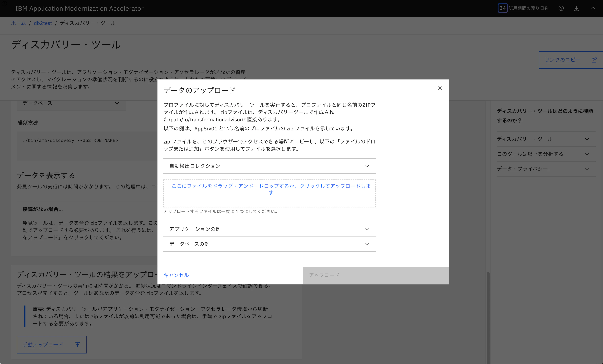Viewport: 603px width, 364px height.
Task: Expand the アプリケーションの例 accordion
Action: 270,229
